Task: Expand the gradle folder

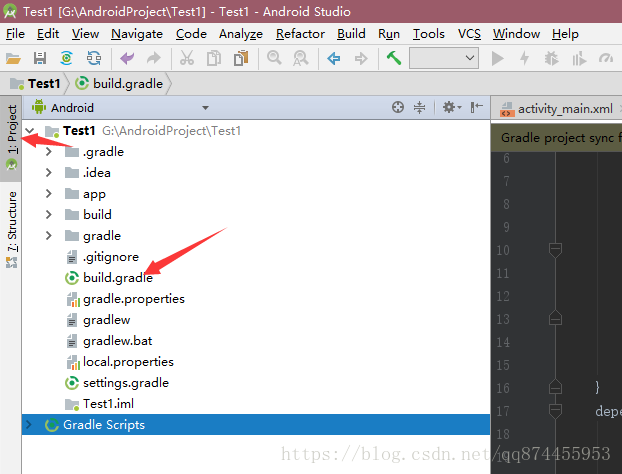Action: (49, 236)
